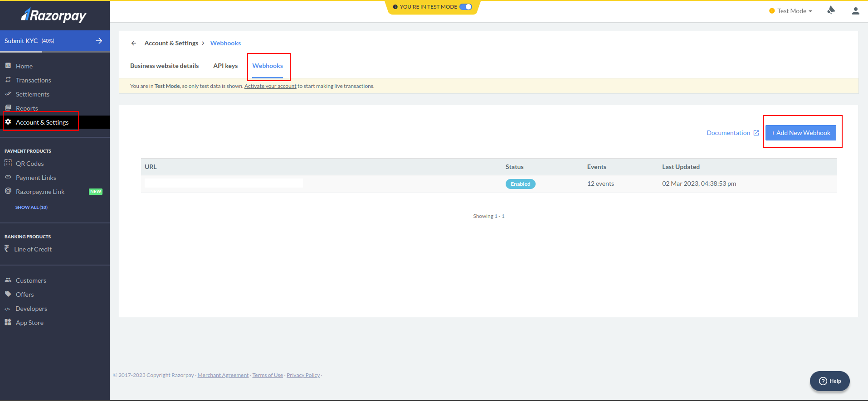Click the Activate your account link
Viewport: 868px width, 401px height.
pos(270,86)
